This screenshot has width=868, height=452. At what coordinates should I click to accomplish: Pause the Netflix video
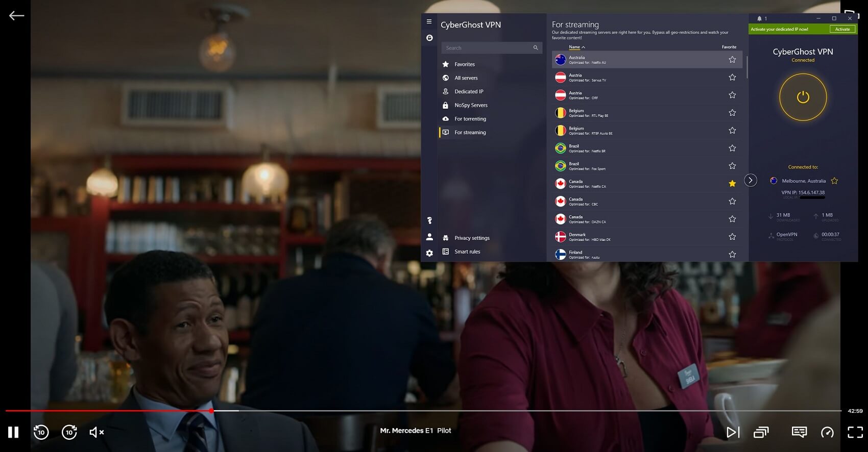pyautogui.click(x=13, y=432)
